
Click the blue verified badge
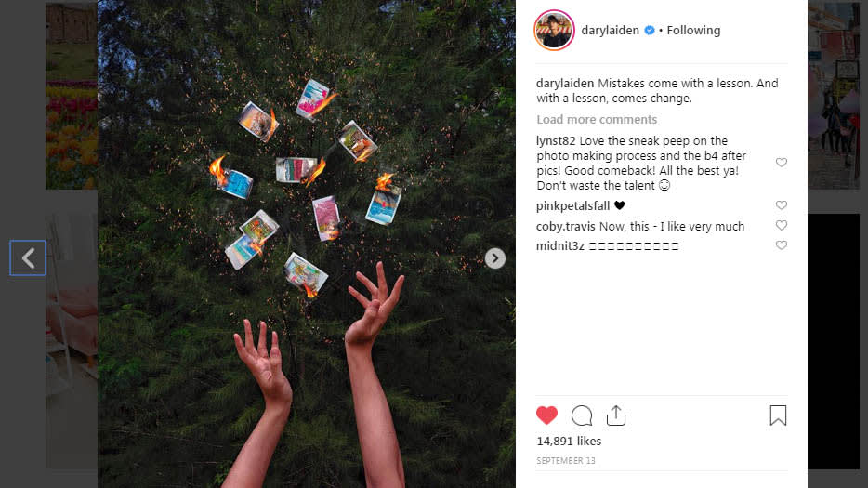coord(650,31)
